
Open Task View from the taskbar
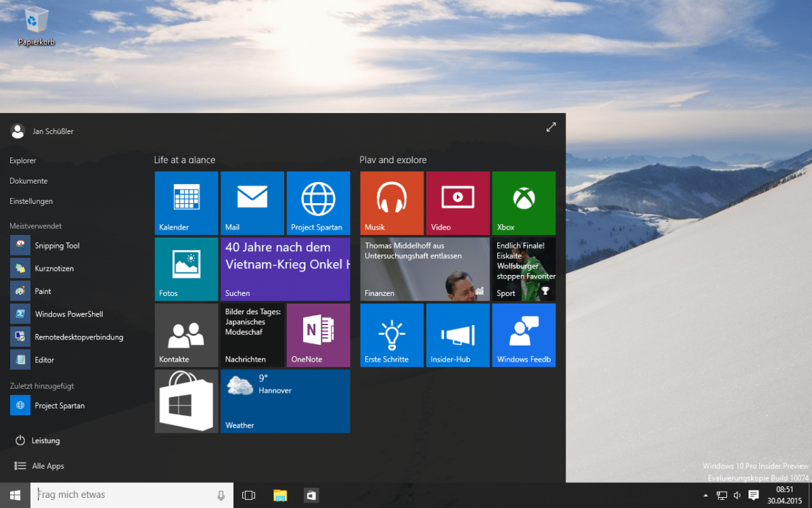248,495
